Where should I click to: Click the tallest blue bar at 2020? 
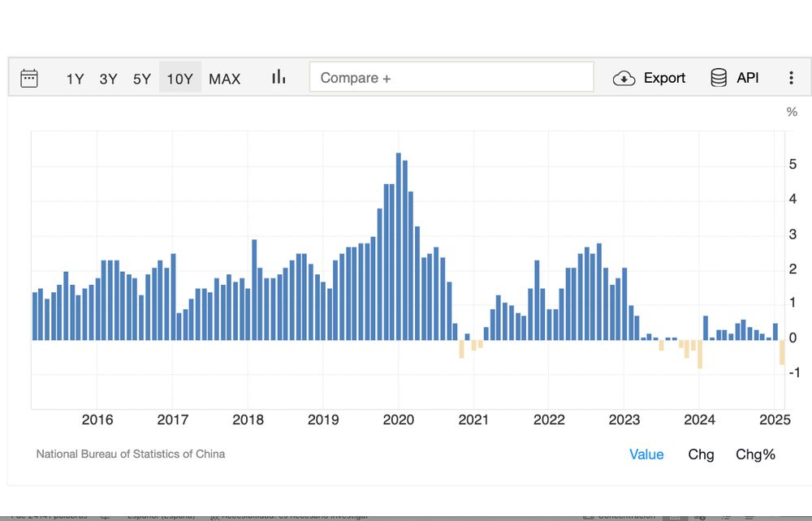(398, 246)
